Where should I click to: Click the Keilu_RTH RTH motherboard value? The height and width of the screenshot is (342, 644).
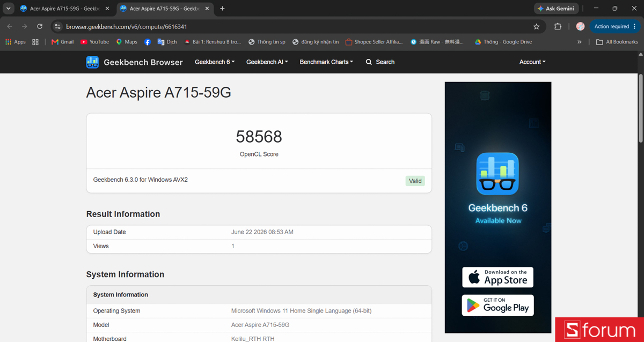click(253, 338)
